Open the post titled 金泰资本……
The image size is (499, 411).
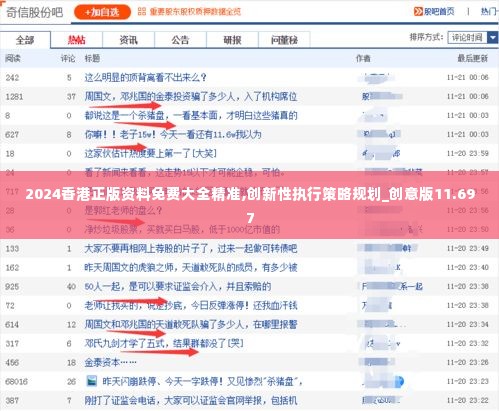[x=110, y=362]
